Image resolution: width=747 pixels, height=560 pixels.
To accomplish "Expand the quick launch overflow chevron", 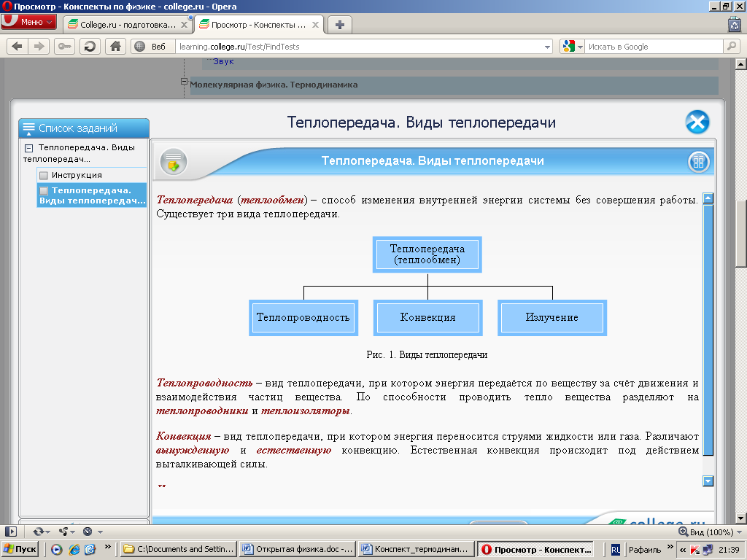I will (x=108, y=547).
